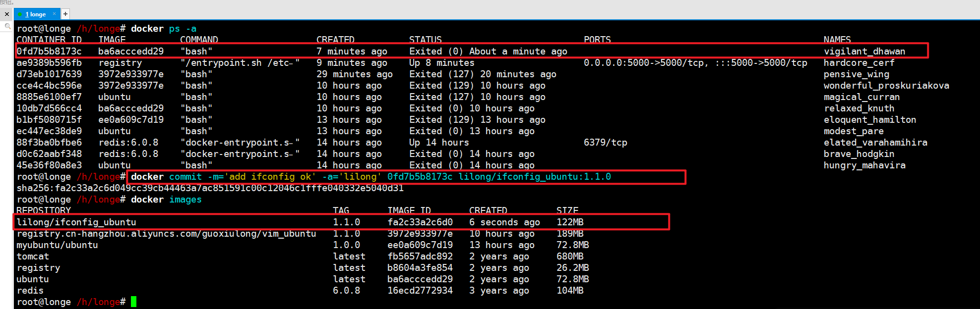This screenshot has height=309, width=980.
Task: Click the repository myubuntu/ubuntu
Action: tap(57, 245)
